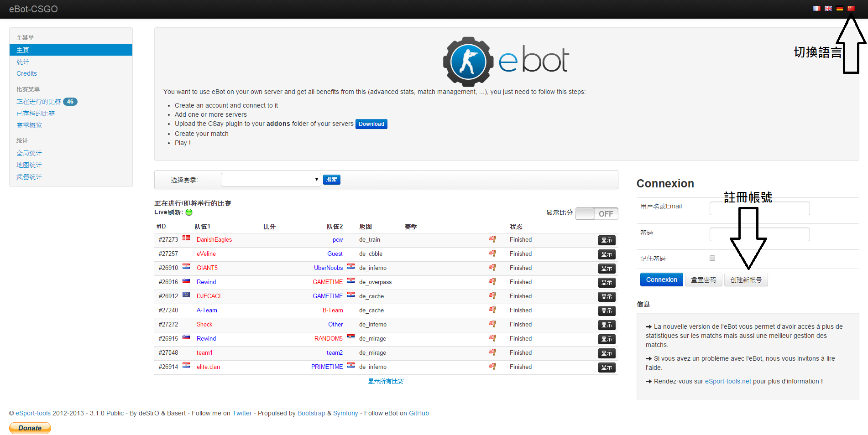
Task: Click the status flag icon for match #26916
Action: pyautogui.click(x=492, y=282)
